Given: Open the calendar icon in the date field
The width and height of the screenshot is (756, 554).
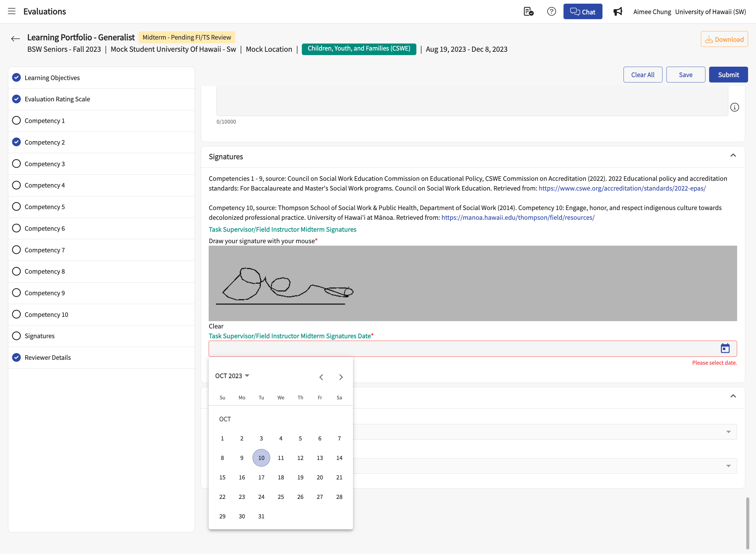Looking at the screenshot, I should tap(725, 349).
